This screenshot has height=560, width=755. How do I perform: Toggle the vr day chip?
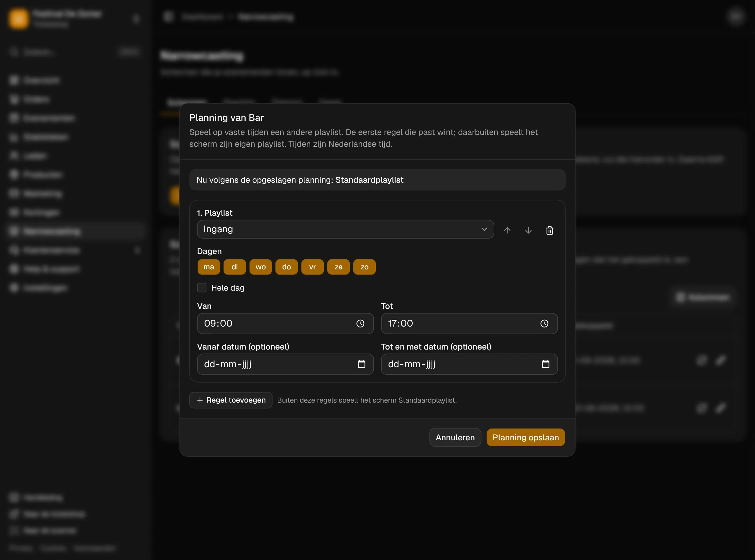click(x=312, y=267)
